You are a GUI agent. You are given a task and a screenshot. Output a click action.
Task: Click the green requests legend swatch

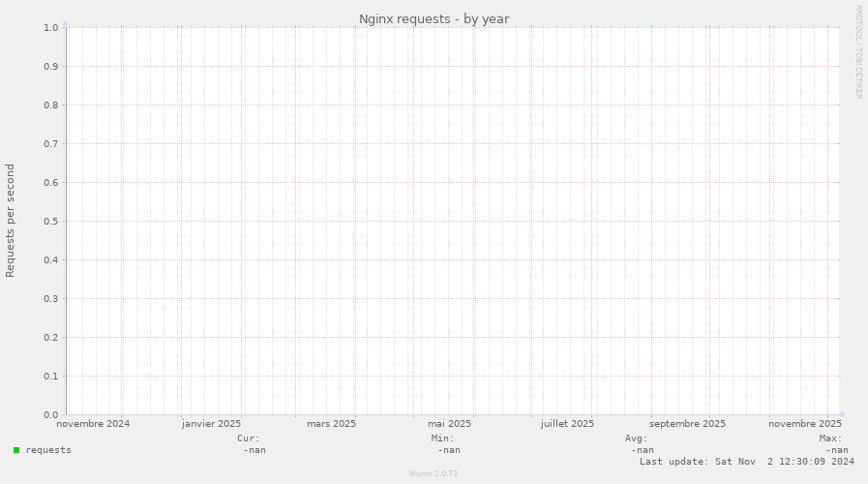pos(16,450)
